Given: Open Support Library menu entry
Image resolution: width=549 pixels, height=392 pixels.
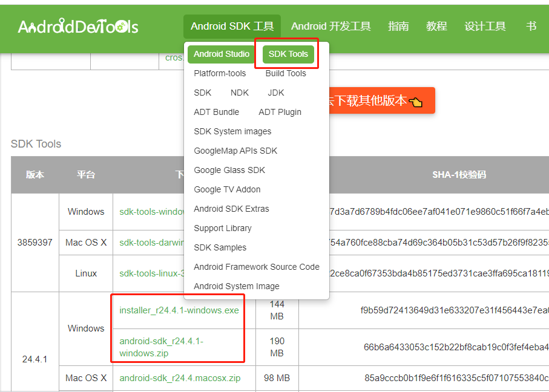Looking at the screenshot, I should [x=223, y=228].
